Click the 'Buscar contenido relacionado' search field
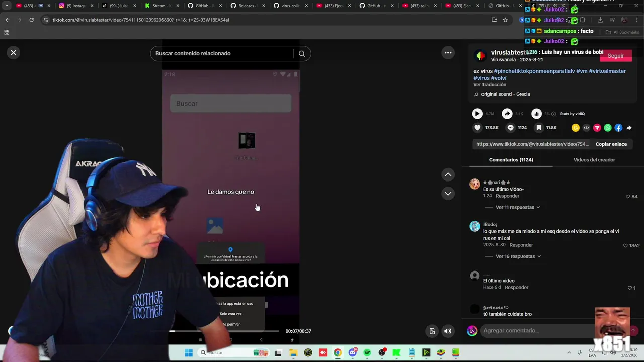This screenshot has height=362, width=644. coord(221,53)
